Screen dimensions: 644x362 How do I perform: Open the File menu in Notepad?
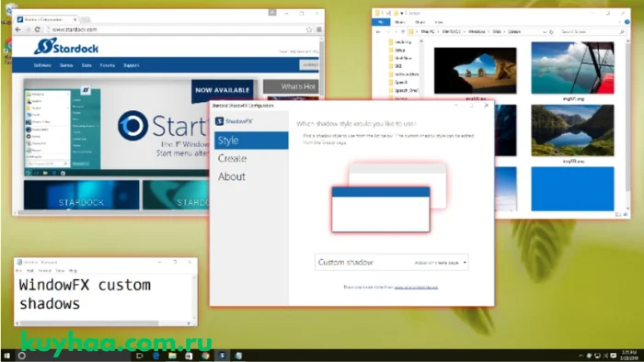pyautogui.click(x=19, y=270)
